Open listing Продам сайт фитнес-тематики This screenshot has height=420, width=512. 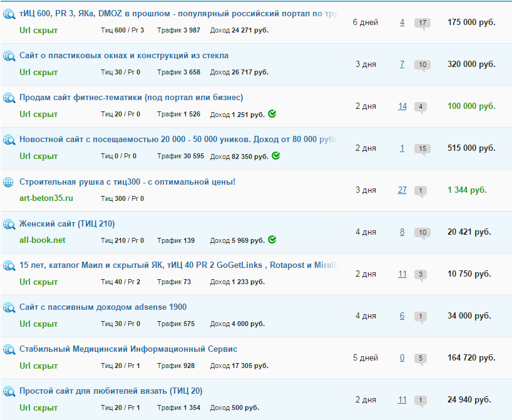131,98
